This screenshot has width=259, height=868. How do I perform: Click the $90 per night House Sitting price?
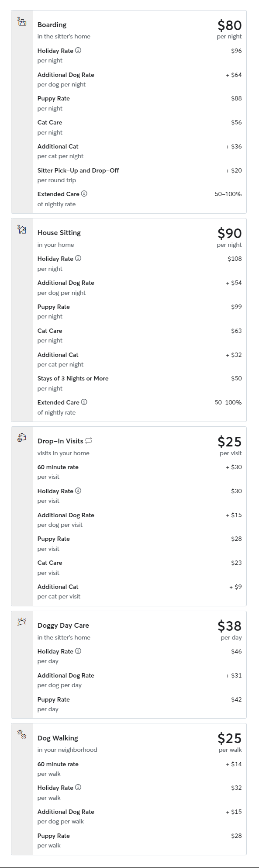(x=229, y=237)
